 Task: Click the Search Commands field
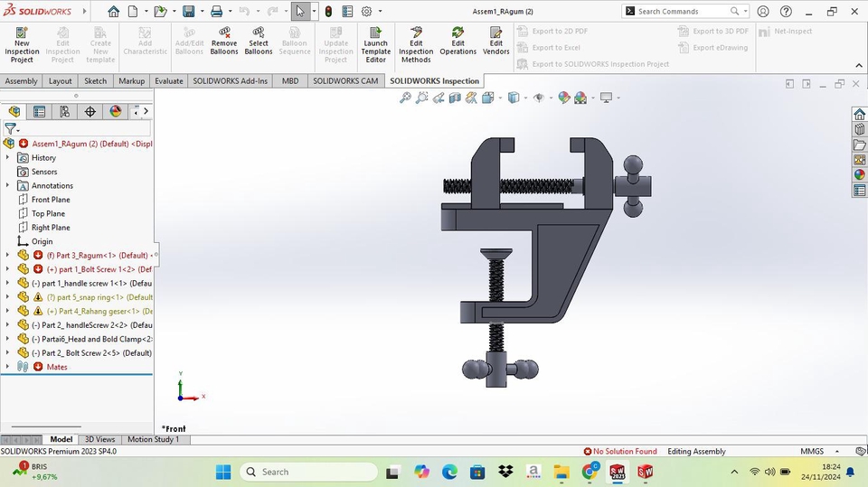pos(683,11)
